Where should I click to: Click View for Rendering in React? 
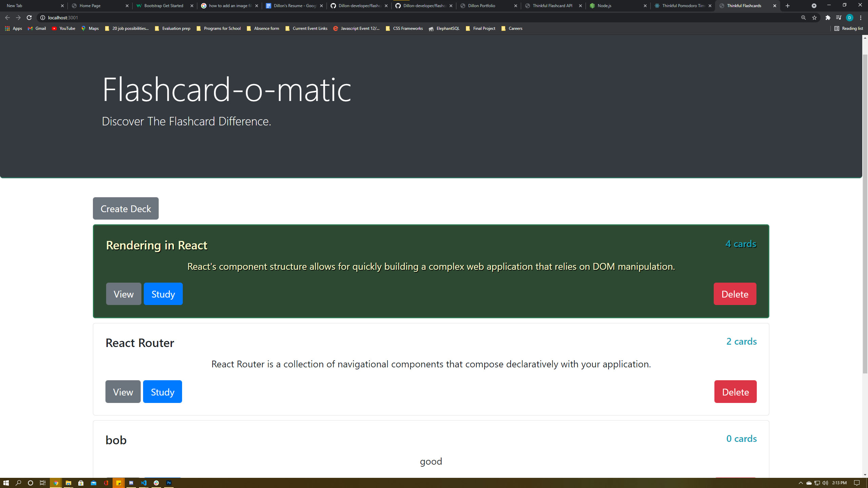pyautogui.click(x=123, y=294)
